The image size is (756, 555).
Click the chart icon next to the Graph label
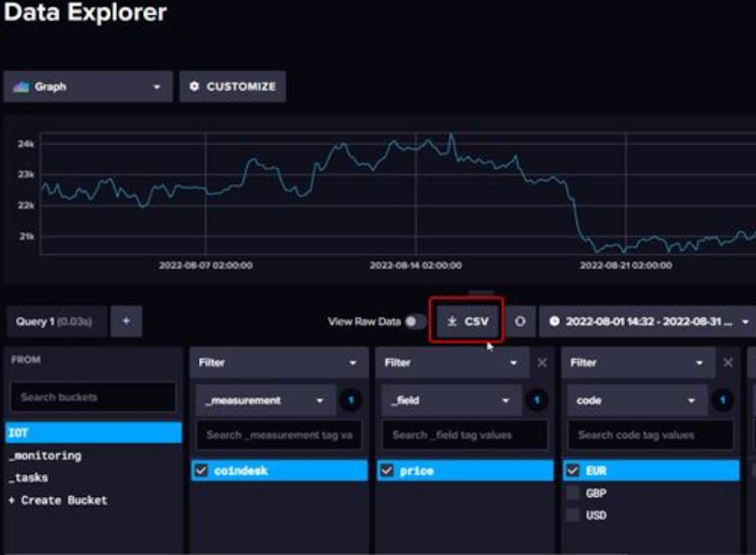(x=23, y=85)
